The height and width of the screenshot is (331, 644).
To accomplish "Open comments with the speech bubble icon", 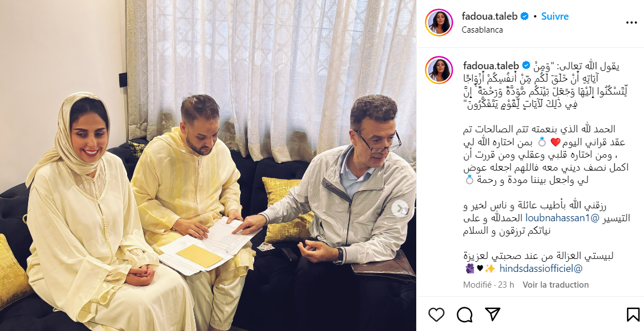I will pyautogui.click(x=465, y=315).
